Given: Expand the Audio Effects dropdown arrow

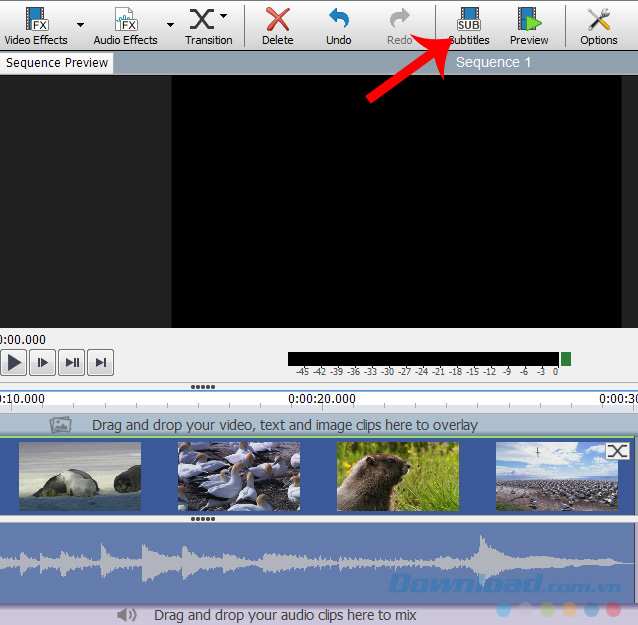Looking at the screenshot, I should click(170, 25).
